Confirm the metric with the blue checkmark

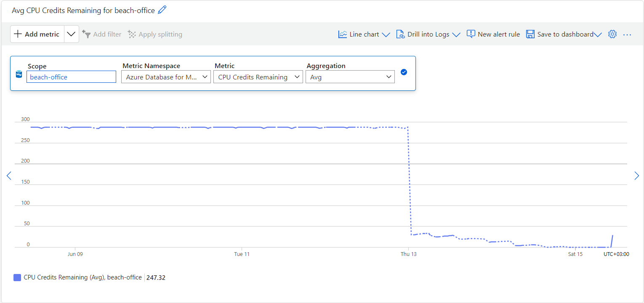[x=404, y=72]
